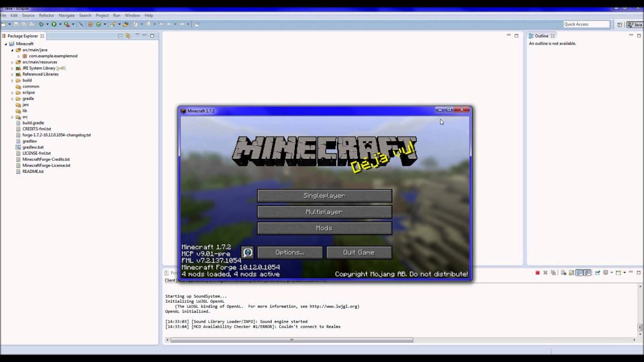This screenshot has width=644, height=362.
Task: Click the Save disk icon in toolbar
Action: (16, 24)
